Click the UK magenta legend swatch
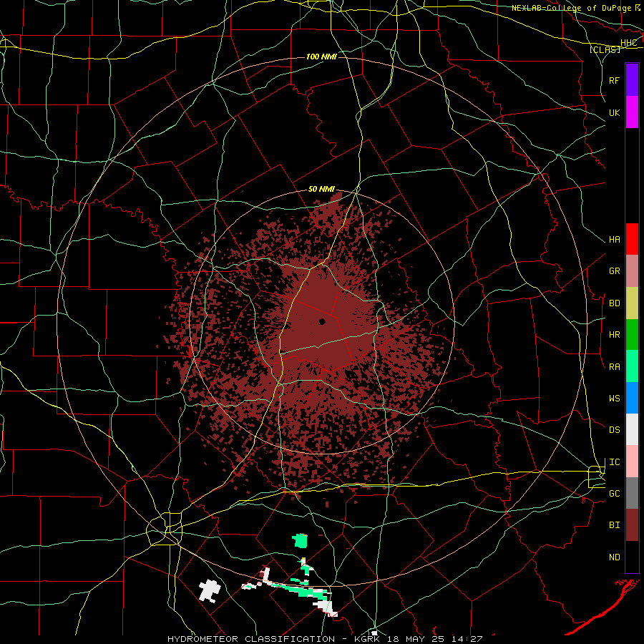The image size is (644, 644). 632,112
